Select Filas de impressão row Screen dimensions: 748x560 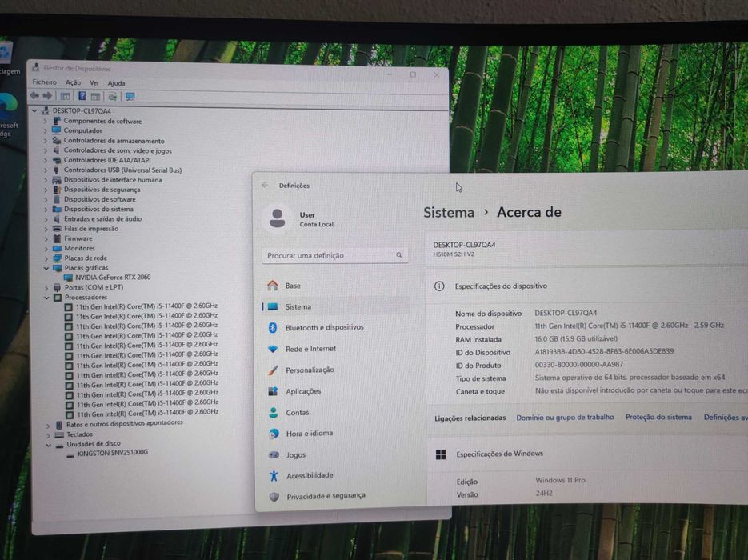tap(91, 229)
